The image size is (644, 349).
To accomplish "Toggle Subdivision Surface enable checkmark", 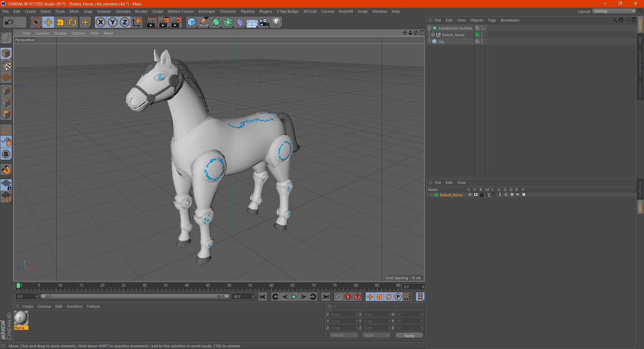I will coord(485,28).
